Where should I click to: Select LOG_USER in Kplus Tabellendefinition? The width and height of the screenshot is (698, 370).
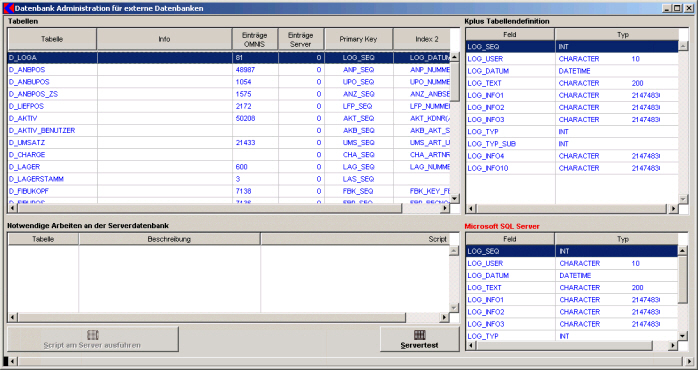pyautogui.click(x=572, y=59)
